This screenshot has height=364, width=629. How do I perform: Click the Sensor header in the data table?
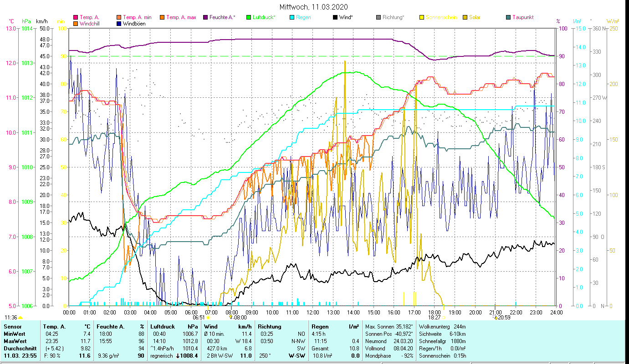[12, 327]
